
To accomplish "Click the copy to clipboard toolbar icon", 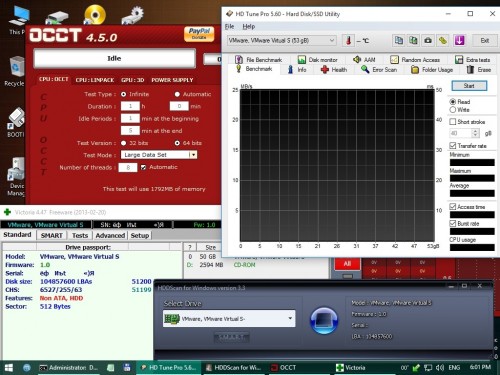I will pos(399,41).
